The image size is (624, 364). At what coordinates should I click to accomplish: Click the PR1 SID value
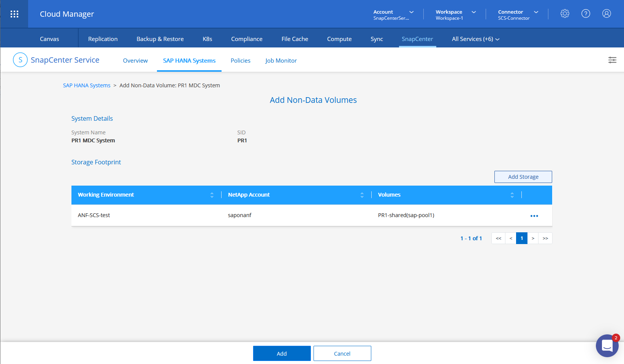pos(242,140)
